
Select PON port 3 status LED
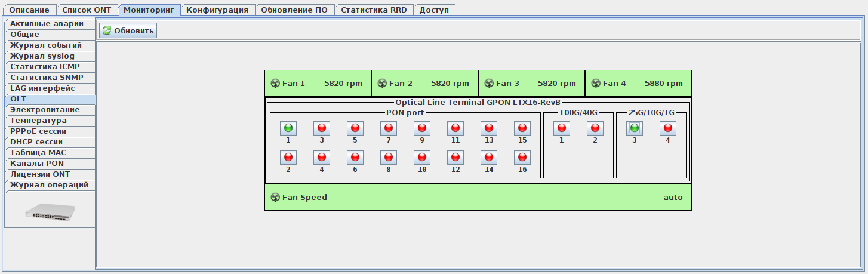point(322,128)
